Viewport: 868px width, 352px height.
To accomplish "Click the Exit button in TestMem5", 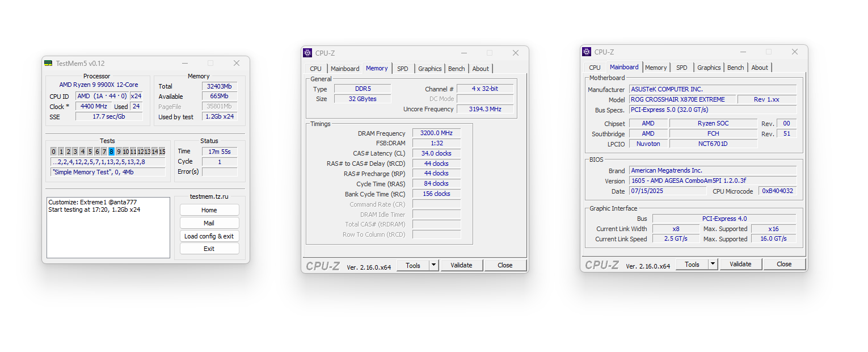I will [209, 249].
